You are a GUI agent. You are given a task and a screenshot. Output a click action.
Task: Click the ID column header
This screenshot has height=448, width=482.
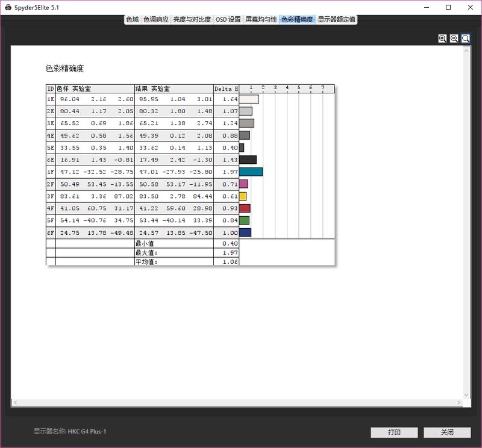pos(51,89)
